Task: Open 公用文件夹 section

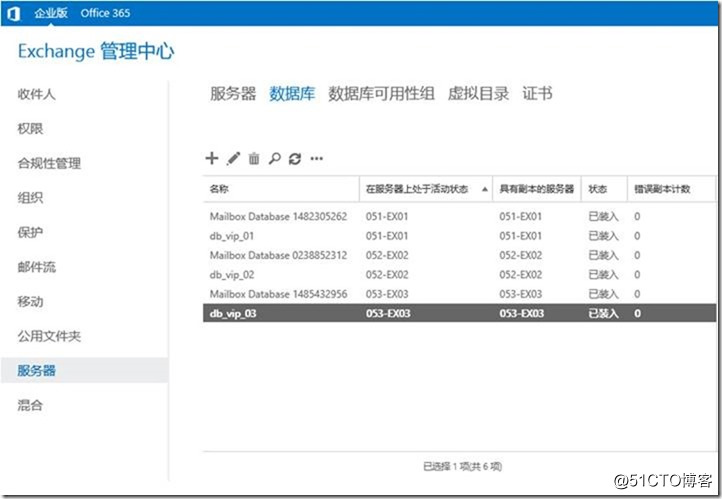Action: click(x=49, y=336)
